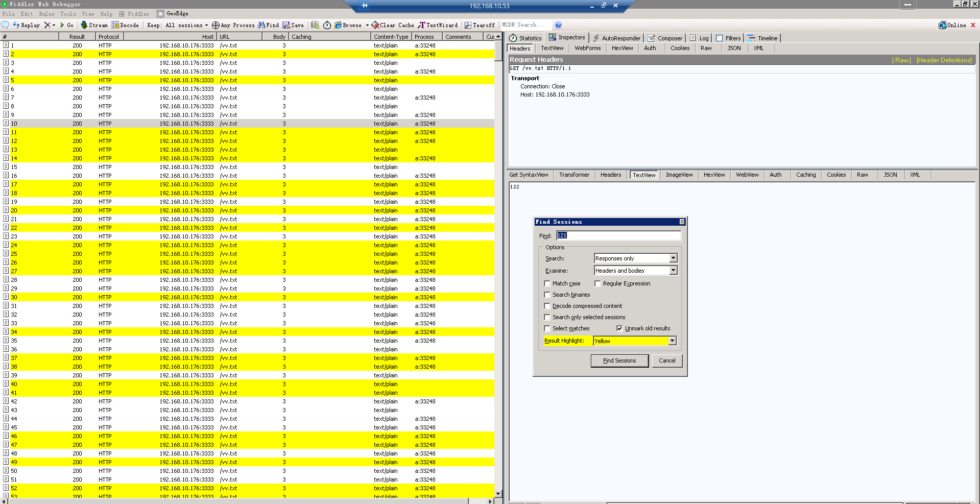Click session list scroll up arrow
Screen dimensions: 980x504
tap(498, 37)
